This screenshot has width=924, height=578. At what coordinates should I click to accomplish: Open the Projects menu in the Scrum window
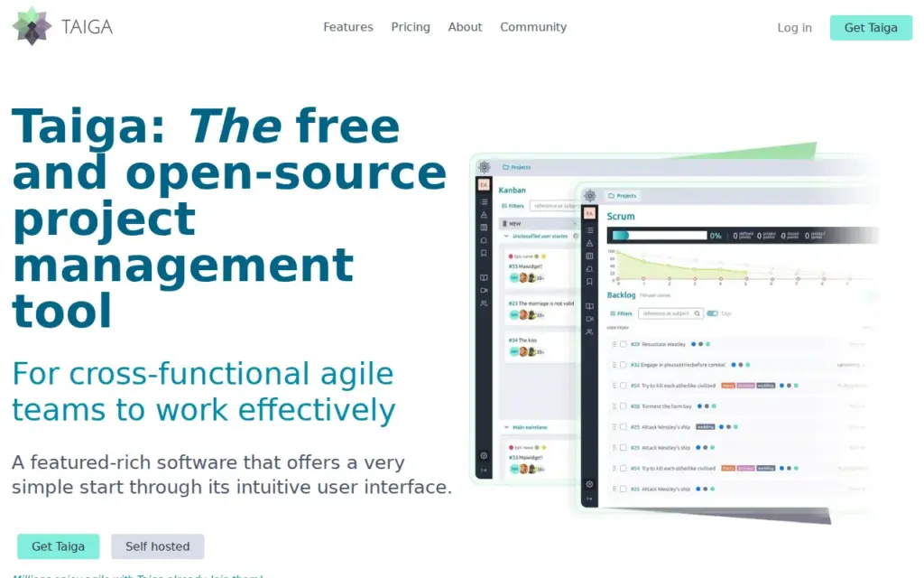pos(623,196)
